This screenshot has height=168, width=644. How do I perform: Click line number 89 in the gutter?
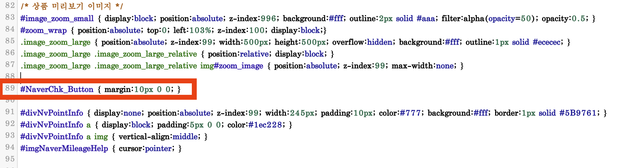10,88
